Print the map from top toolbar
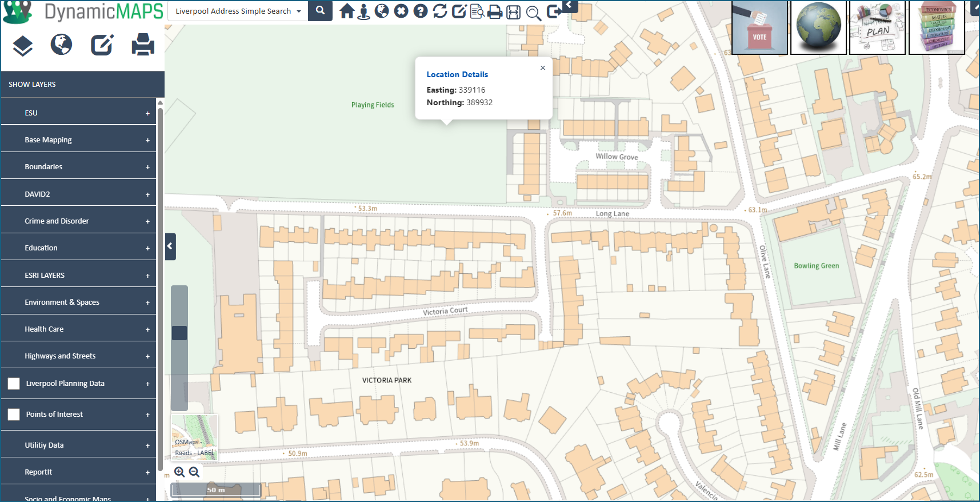 coord(495,11)
